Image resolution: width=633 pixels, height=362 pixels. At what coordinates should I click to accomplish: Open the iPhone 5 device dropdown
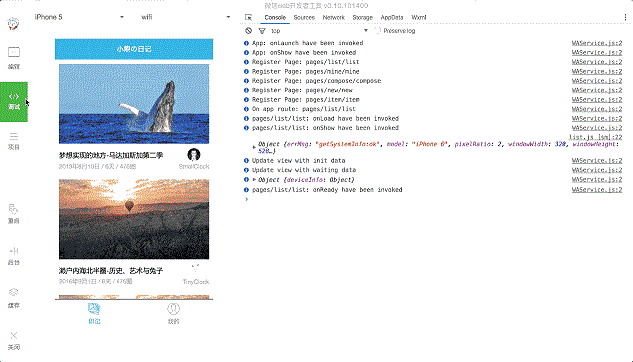[79, 17]
